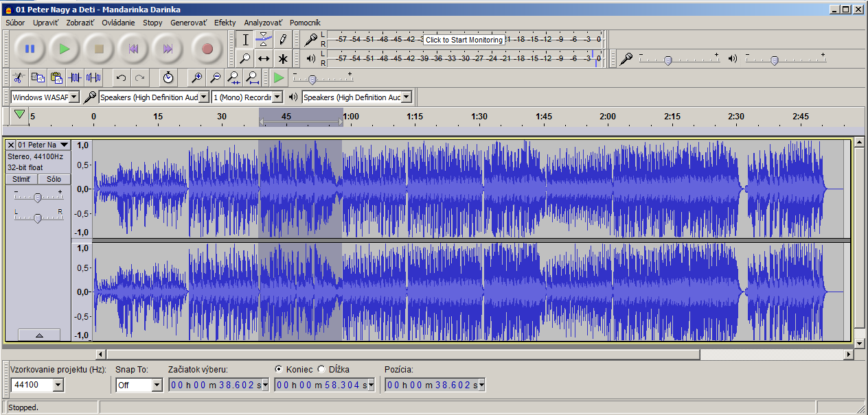Select the Koniec radio button
This screenshot has width=868, height=415.
coord(279,369)
